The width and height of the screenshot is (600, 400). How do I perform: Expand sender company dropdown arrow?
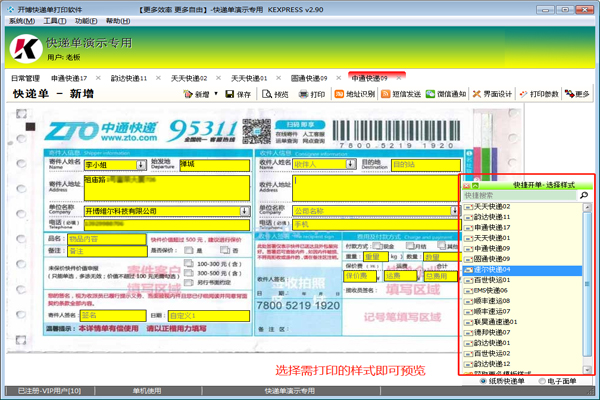[244, 211]
